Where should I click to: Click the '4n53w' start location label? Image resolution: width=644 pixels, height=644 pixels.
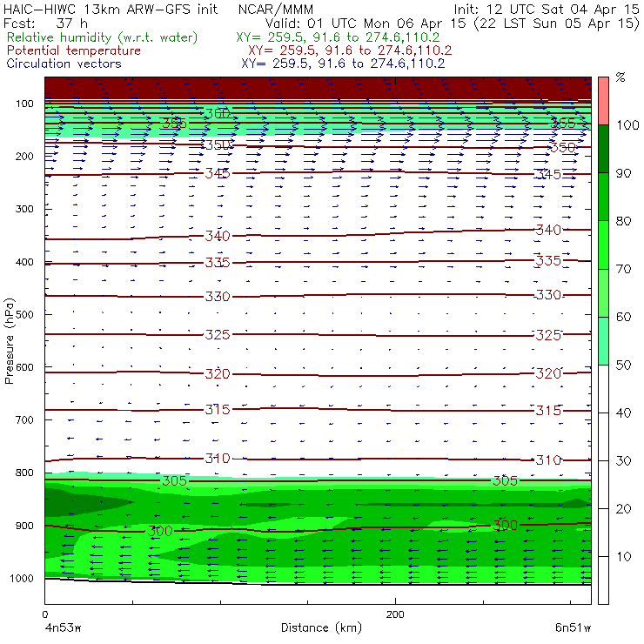63,627
